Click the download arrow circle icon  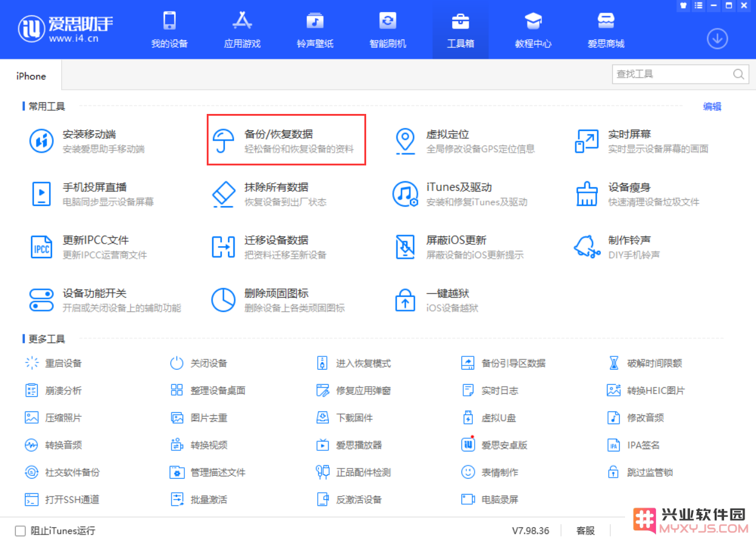click(717, 39)
